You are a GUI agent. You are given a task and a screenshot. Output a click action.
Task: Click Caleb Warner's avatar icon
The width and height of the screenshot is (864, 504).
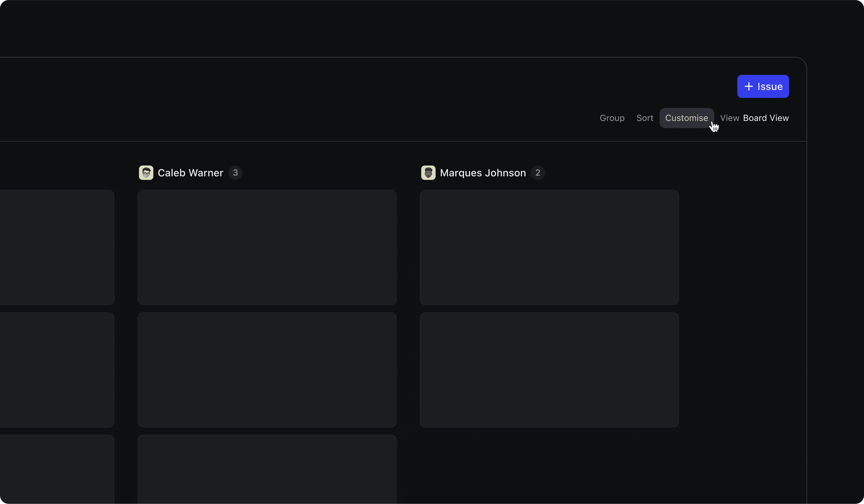pos(146,173)
